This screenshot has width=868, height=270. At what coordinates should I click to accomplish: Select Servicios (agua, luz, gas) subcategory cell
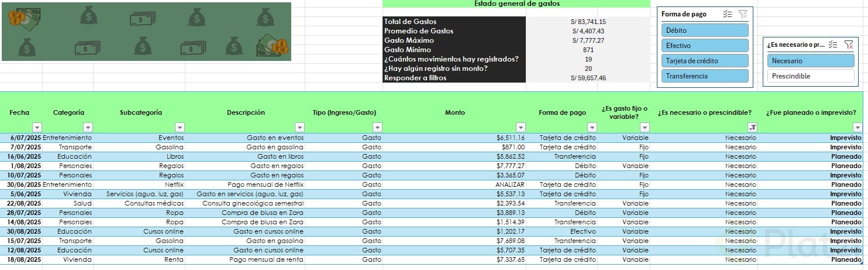(x=139, y=194)
